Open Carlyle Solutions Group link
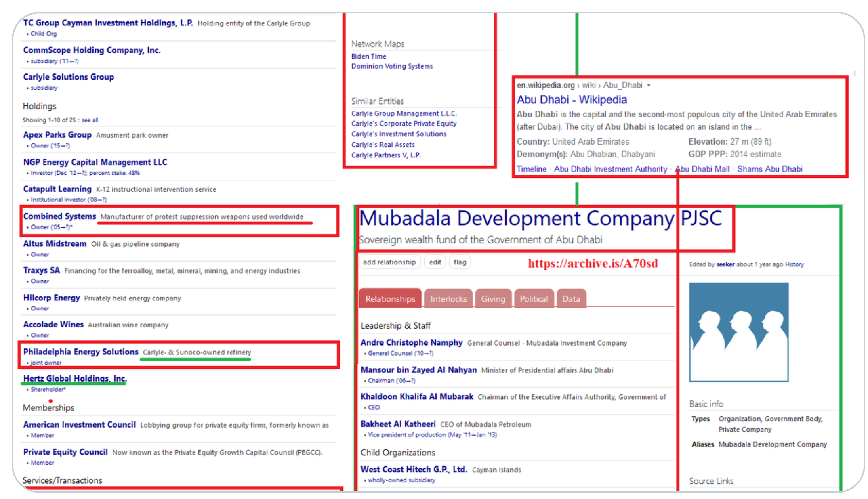This screenshot has height=499, width=868. 69,77
